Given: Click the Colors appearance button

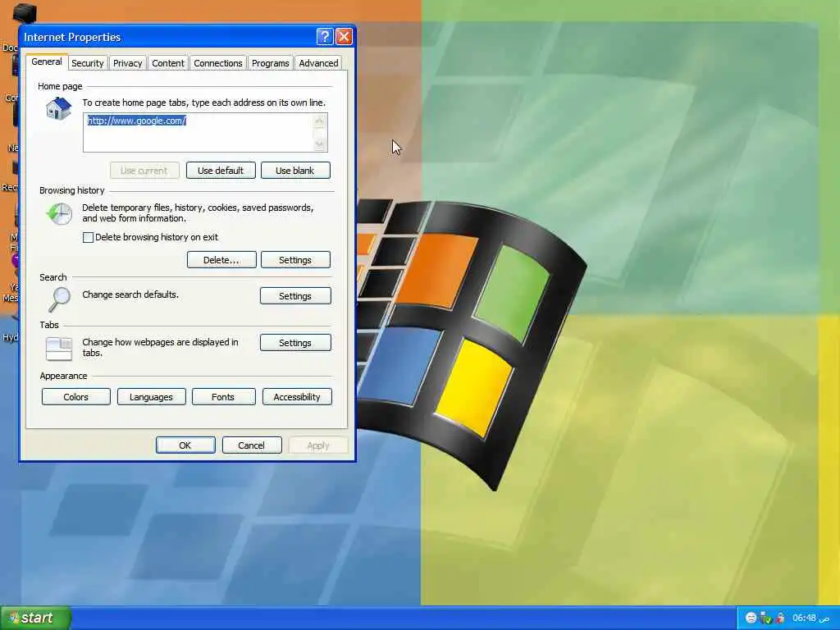Looking at the screenshot, I should click(x=76, y=397).
